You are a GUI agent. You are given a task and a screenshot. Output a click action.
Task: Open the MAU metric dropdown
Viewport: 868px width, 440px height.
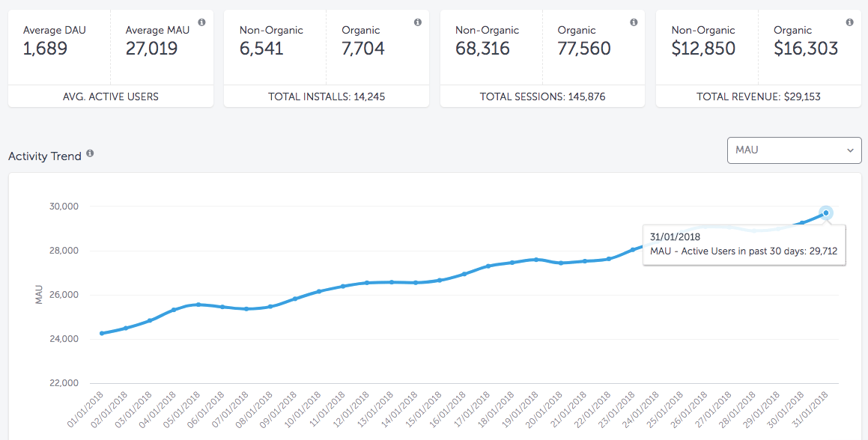(795, 150)
